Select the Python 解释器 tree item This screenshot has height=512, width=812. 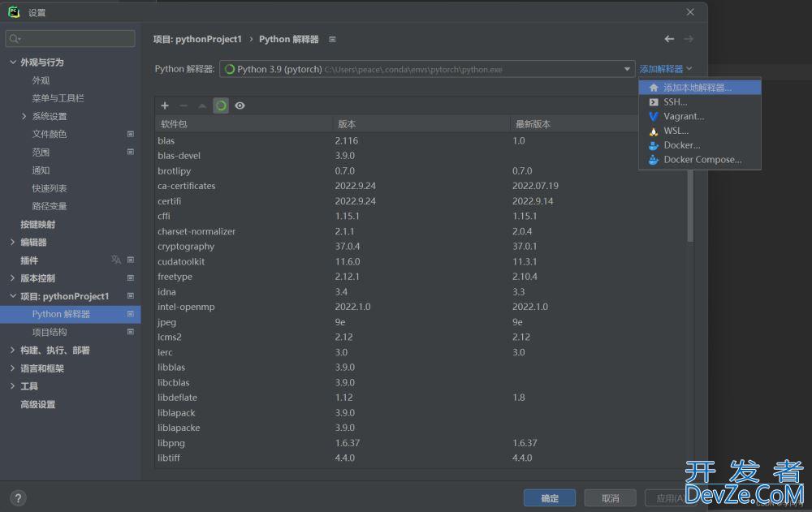tap(70, 314)
